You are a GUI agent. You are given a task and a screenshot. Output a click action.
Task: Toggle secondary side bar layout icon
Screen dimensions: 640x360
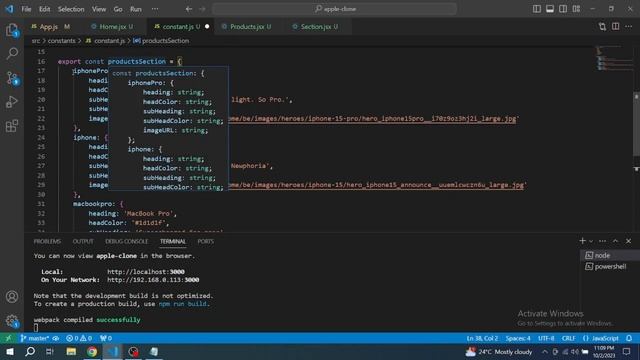click(563, 9)
